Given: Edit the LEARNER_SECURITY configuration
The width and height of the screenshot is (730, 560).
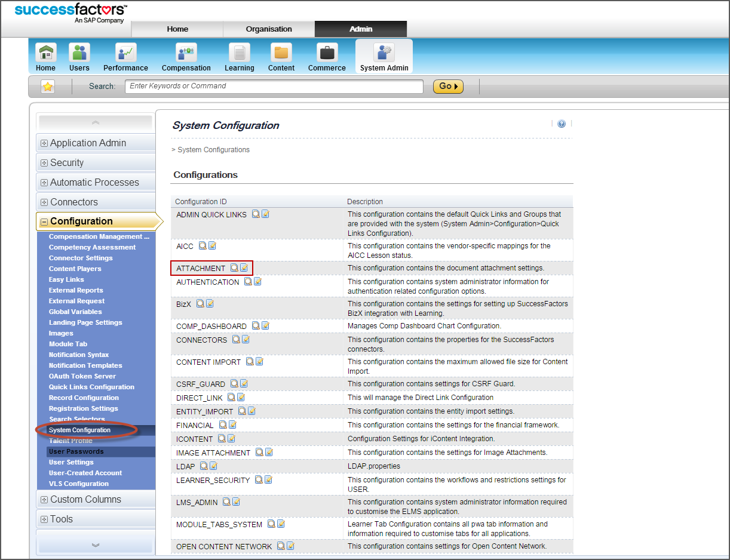Looking at the screenshot, I should [269, 479].
